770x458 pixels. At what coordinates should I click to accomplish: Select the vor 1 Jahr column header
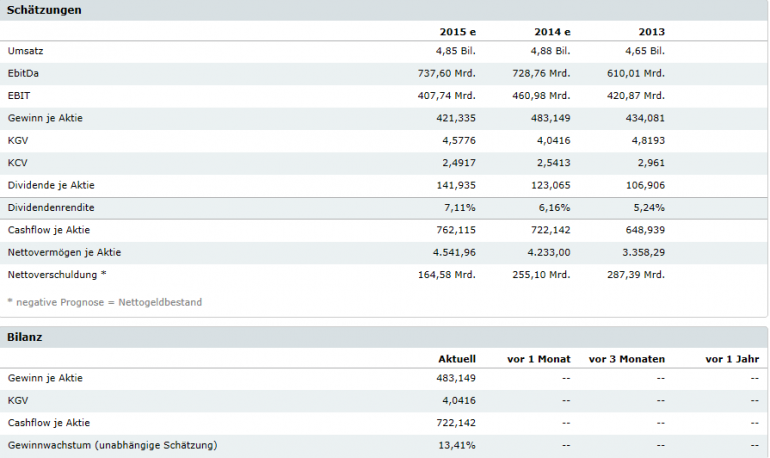(732, 358)
